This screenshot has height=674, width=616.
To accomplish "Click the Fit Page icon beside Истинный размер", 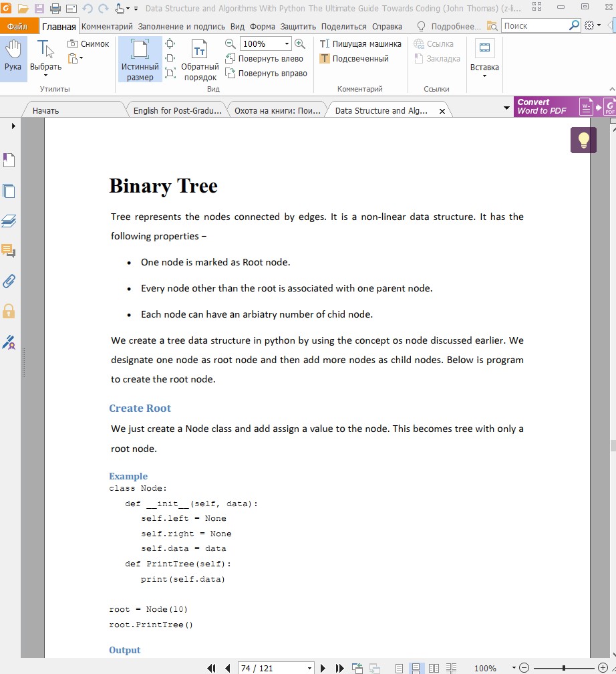I will click(x=170, y=43).
